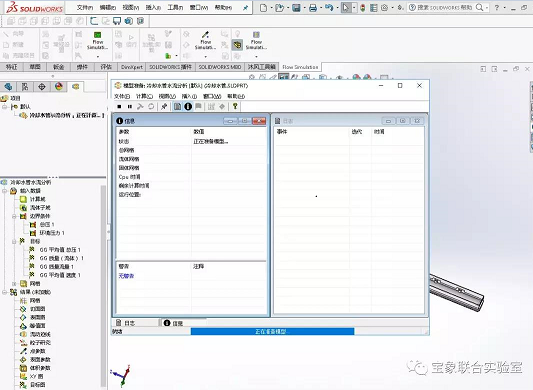Collapse the 边界条件 tree node
533x390 pixels.
click(14, 216)
